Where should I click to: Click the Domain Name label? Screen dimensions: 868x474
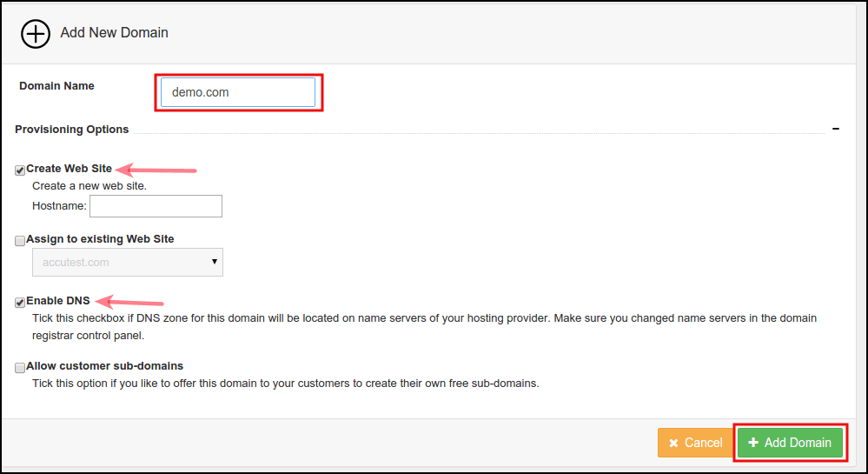pyautogui.click(x=56, y=86)
